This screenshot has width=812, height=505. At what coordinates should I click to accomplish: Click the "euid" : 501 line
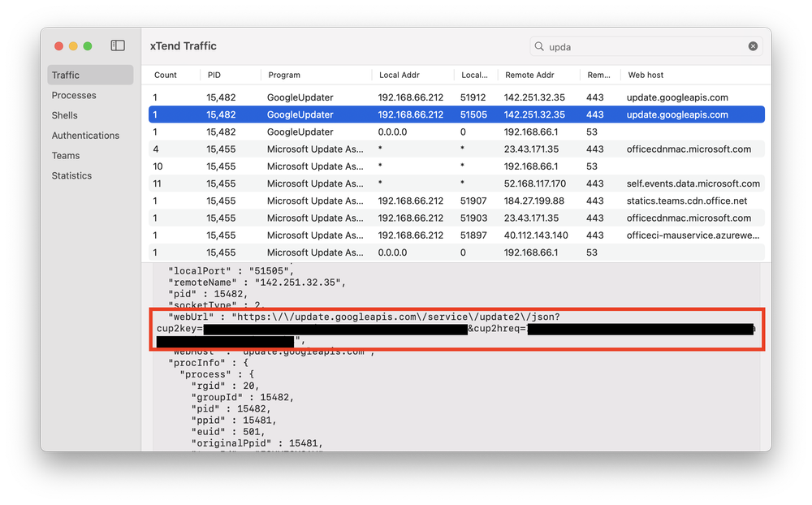pos(228,431)
